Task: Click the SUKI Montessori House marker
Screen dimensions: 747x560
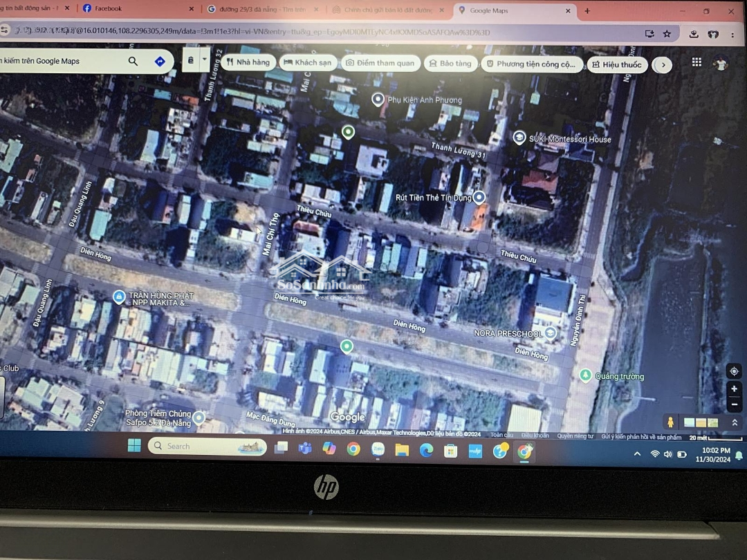Action: click(519, 137)
